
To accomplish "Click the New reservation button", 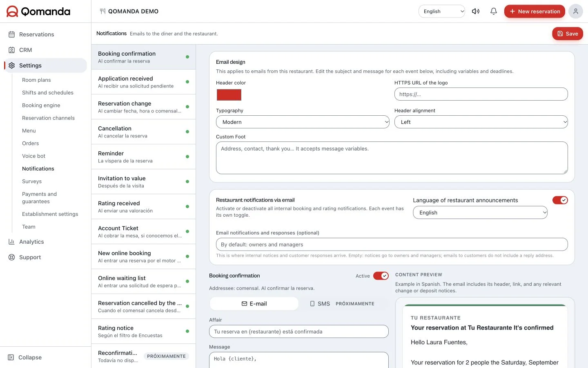I will pyautogui.click(x=535, y=11).
